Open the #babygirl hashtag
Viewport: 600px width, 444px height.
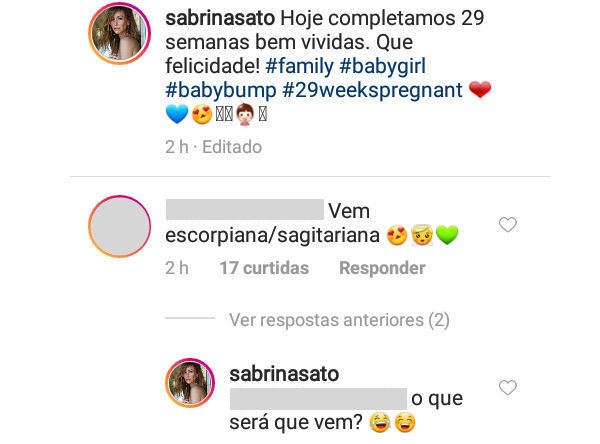click(383, 66)
